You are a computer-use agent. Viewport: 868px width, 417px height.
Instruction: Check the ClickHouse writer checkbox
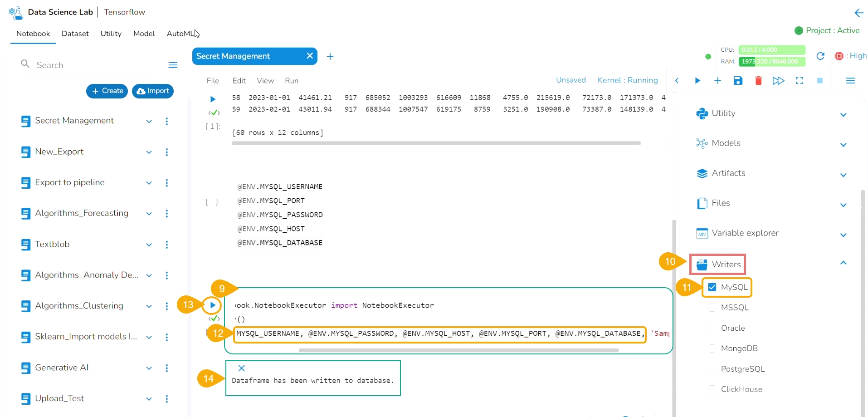[x=712, y=389]
